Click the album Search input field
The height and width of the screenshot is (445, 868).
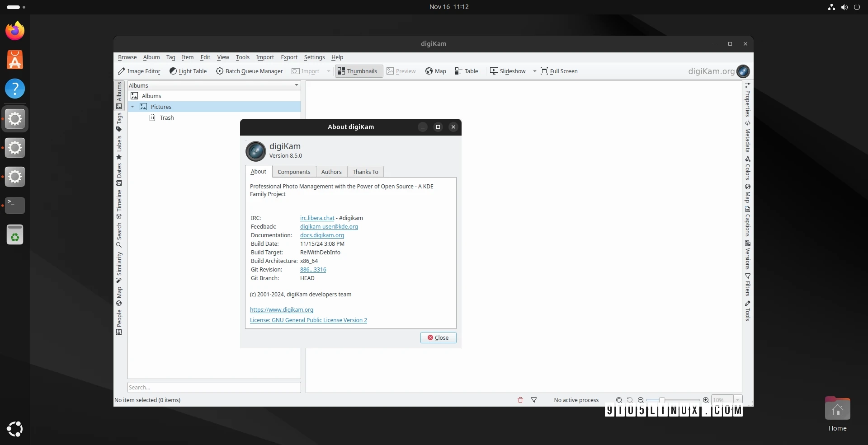coord(214,387)
